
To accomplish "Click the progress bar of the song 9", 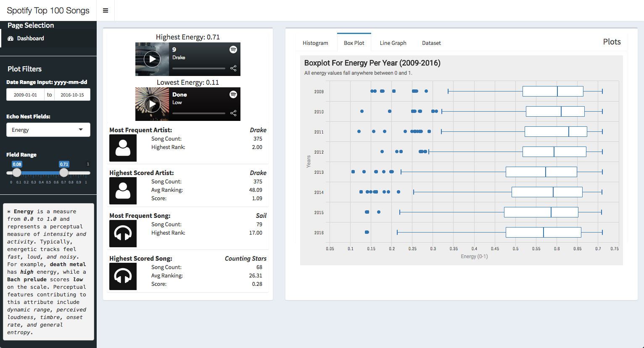I will (x=199, y=68).
